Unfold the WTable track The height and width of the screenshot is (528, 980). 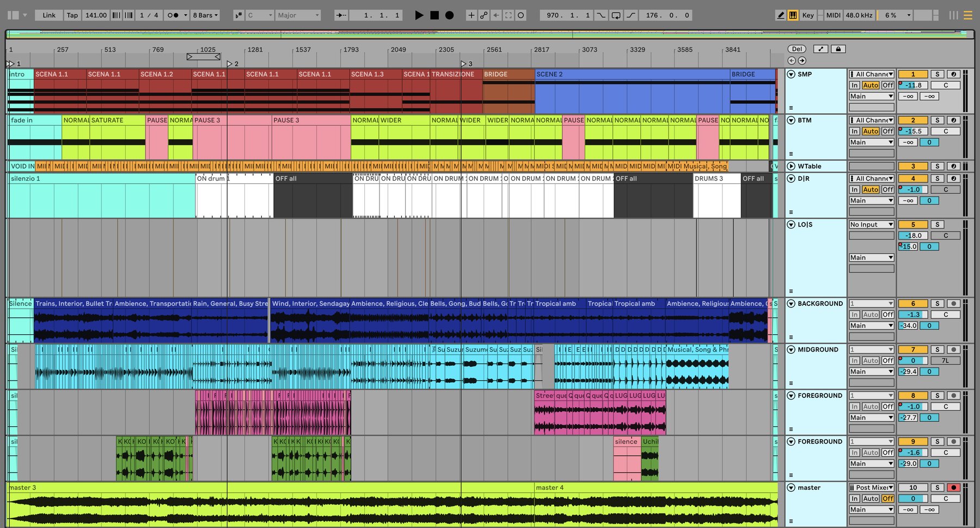791,166
